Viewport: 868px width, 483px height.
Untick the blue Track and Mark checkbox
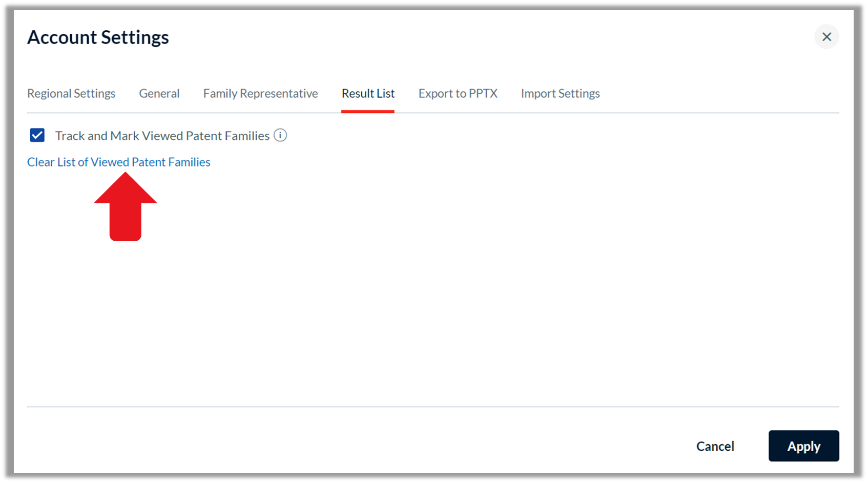pyautogui.click(x=37, y=135)
